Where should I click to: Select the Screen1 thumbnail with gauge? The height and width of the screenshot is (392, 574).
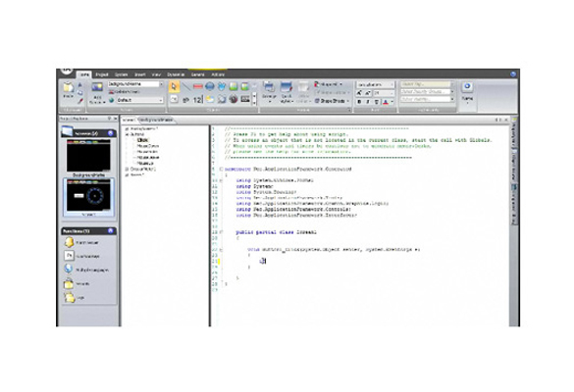88,197
